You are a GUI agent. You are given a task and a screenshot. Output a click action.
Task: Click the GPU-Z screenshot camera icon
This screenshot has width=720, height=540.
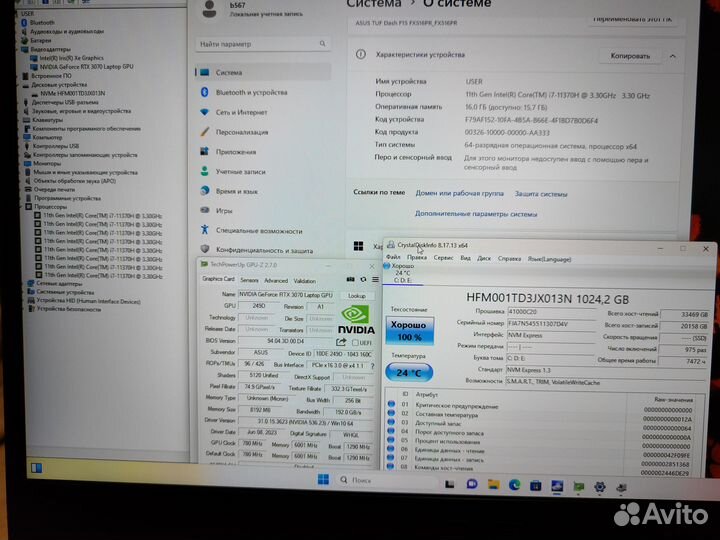pyautogui.click(x=349, y=280)
